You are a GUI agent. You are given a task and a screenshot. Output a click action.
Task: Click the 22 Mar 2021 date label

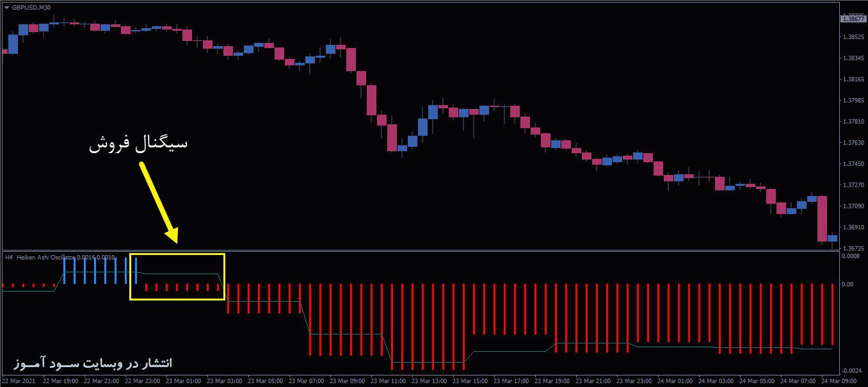[x=19, y=381]
